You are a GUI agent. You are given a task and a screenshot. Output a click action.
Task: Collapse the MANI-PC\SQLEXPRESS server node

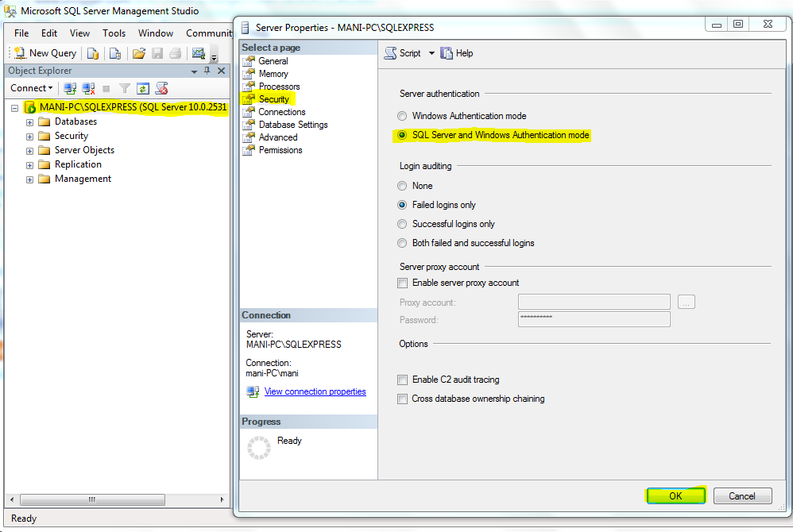click(15, 107)
